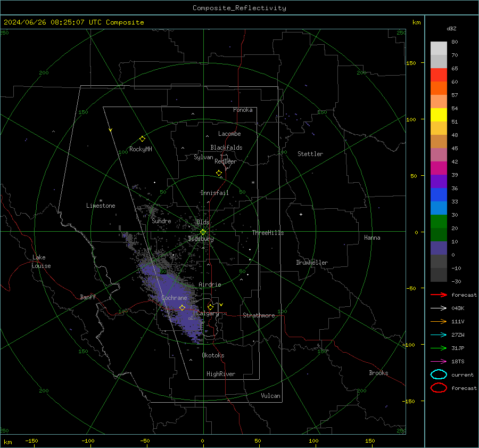The height and width of the screenshot is (448, 479).
Task: Click the yellow 54 dBZ color swatch
Action: click(439, 115)
